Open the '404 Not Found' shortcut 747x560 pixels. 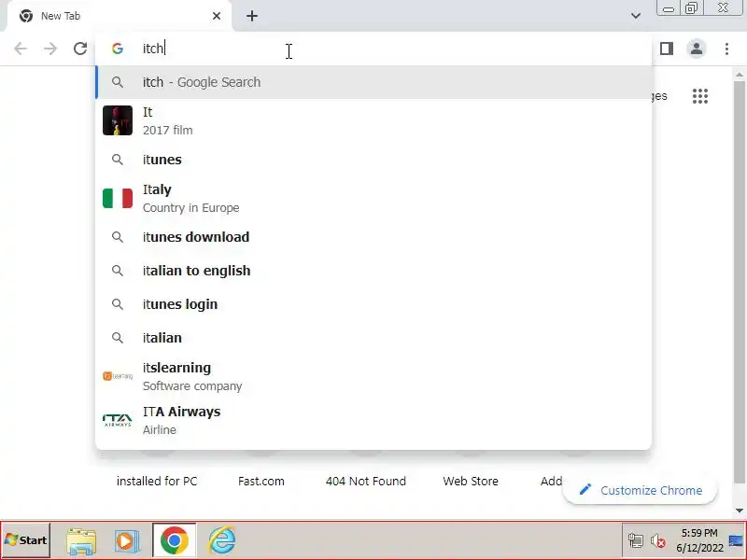coord(366,482)
